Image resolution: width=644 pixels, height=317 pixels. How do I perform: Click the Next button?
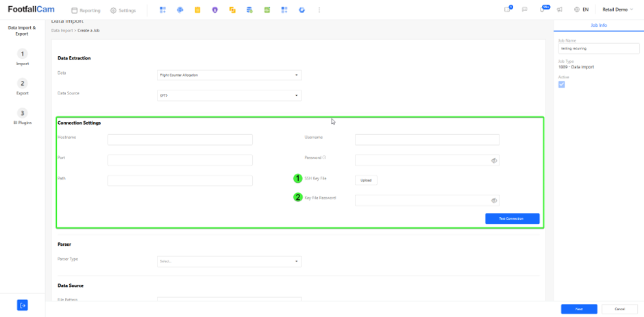pyautogui.click(x=579, y=309)
